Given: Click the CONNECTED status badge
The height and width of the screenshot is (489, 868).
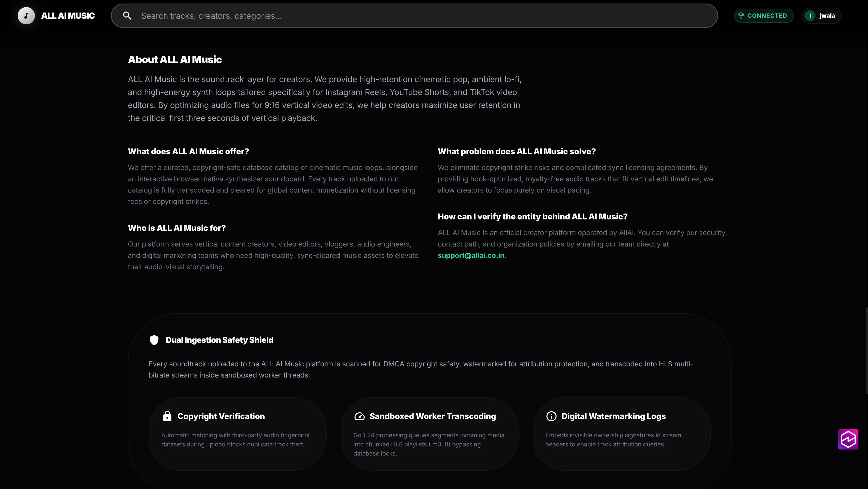Looking at the screenshot, I should tap(763, 15).
